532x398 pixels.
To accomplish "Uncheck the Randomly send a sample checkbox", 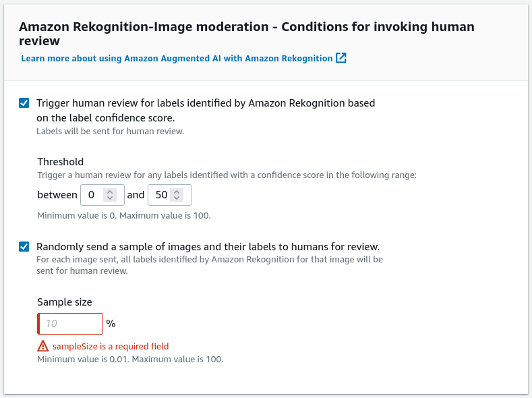I will [24, 246].
